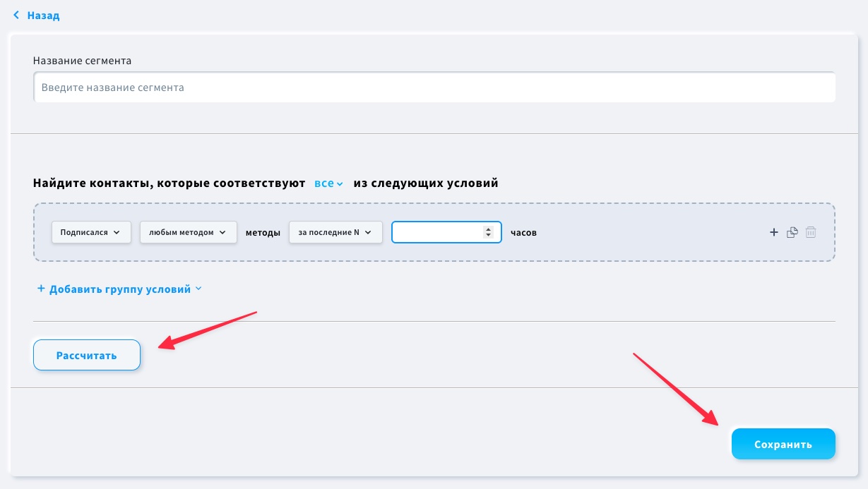Click the plus icon before 'Добавить группу условий'
This screenshot has height=489, width=868.
point(41,289)
